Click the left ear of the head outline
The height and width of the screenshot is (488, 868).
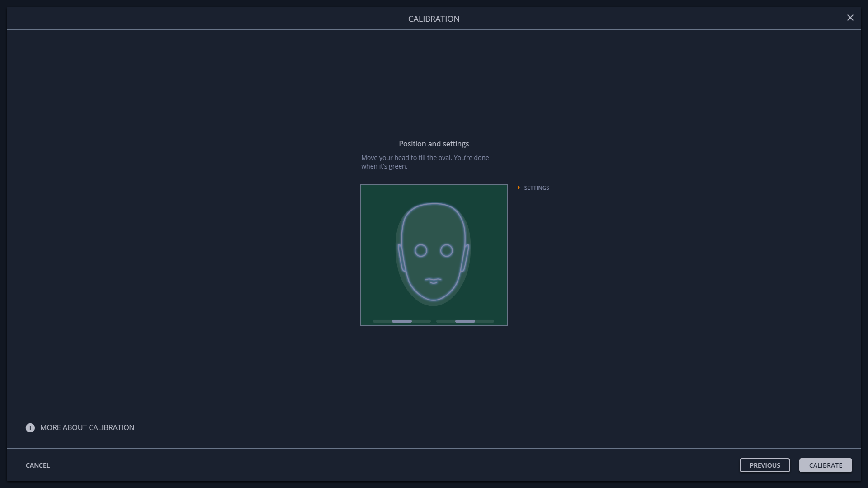(x=401, y=258)
